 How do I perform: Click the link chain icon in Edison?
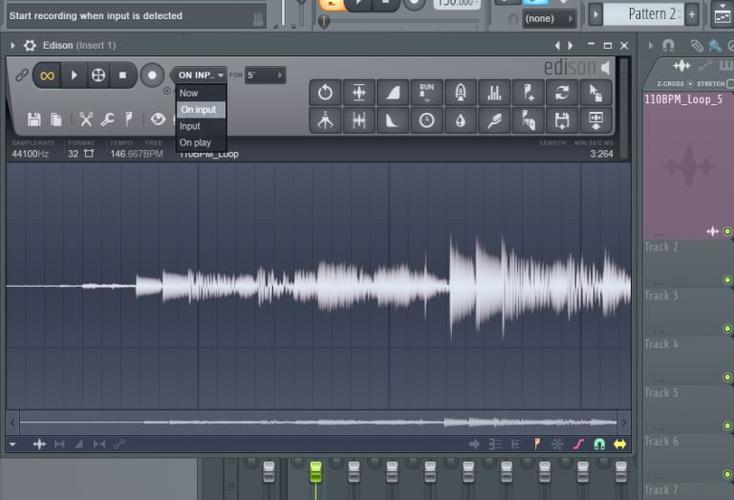(x=22, y=75)
